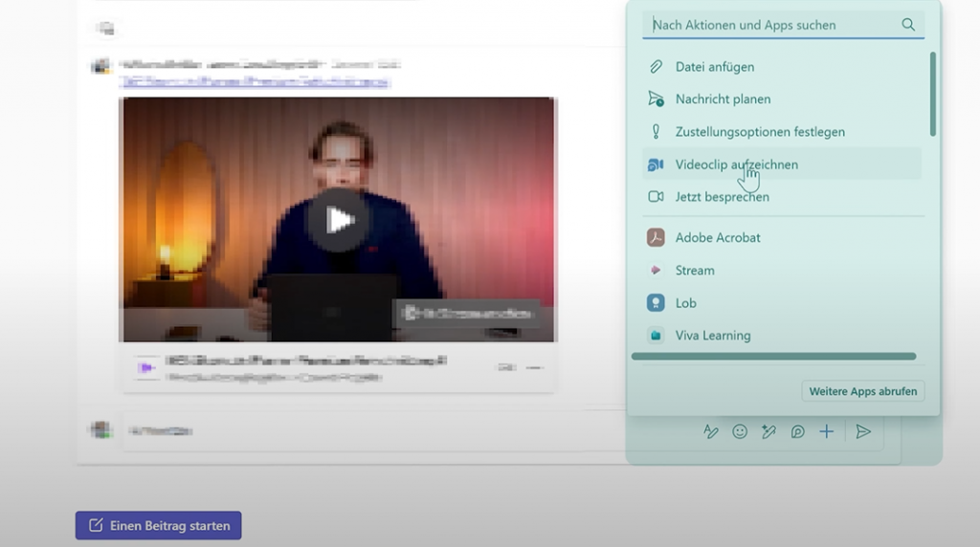980x547 pixels.
Task: Play the video with the play button
Action: [x=339, y=220]
